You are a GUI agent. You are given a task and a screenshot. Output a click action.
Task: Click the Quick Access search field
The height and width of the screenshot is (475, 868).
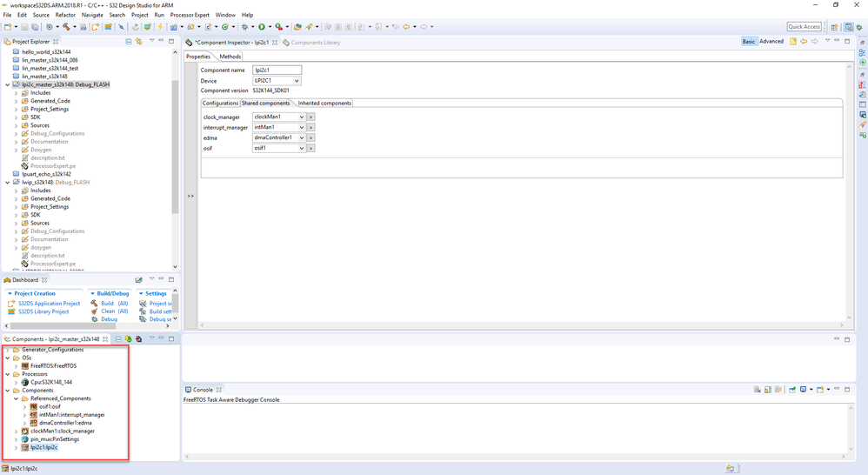(805, 27)
